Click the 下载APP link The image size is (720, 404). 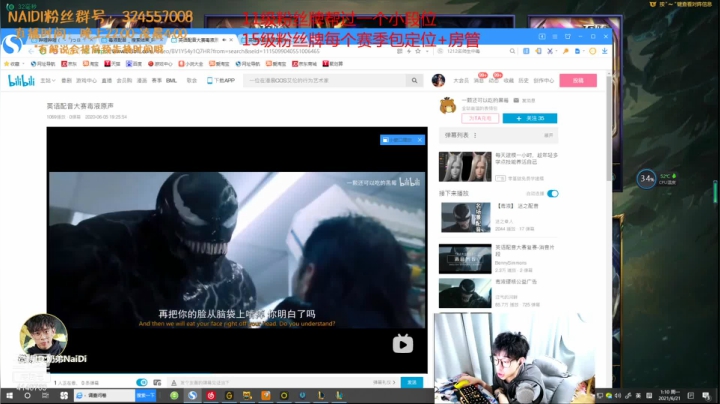coord(221,80)
